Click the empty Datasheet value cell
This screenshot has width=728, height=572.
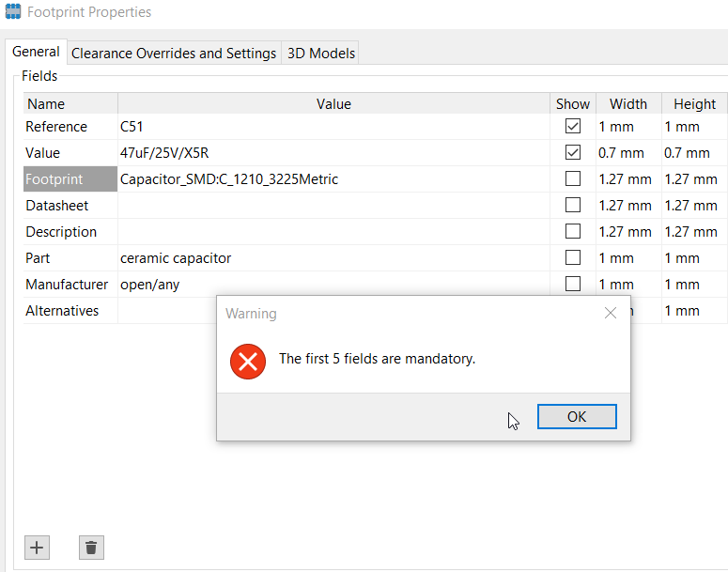[x=333, y=205]
